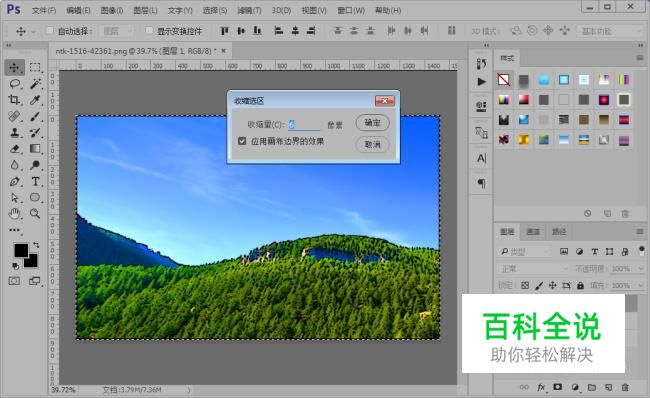The width and height of the screenshot is (650, 398).
Task: Select the Path Selection tool
Action: 15,198
